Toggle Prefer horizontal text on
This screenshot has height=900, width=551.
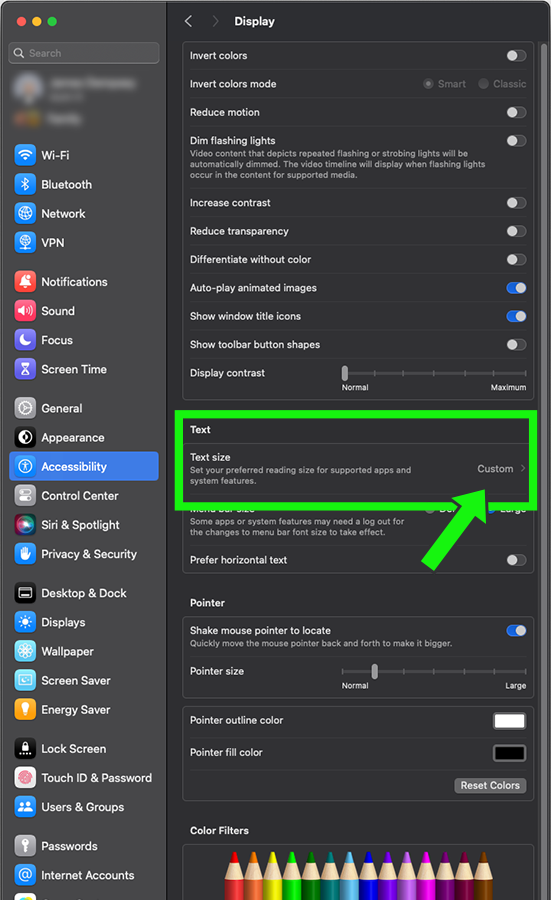click(516, 560)
